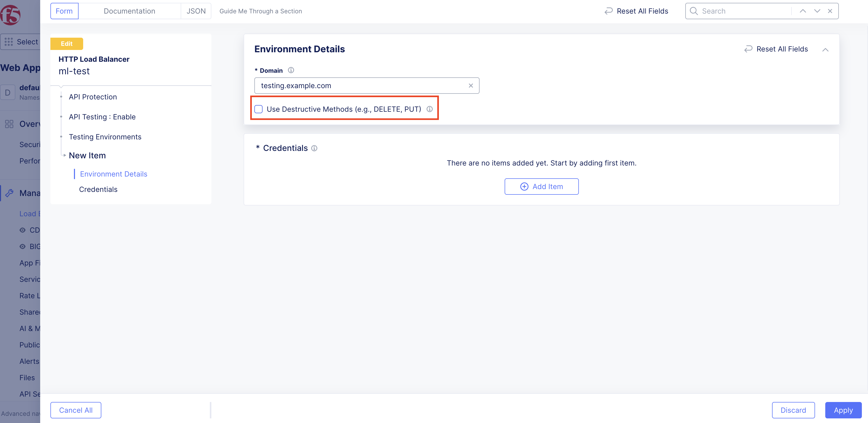Click the Destructive Methods info icon
The width and height of the screenshot is (868, 423).
click(429, 109)
